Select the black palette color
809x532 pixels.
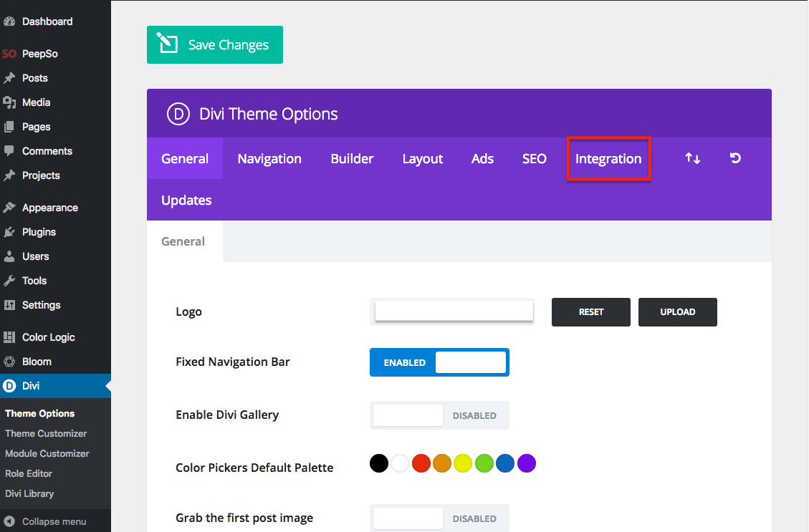pos(378,463)
